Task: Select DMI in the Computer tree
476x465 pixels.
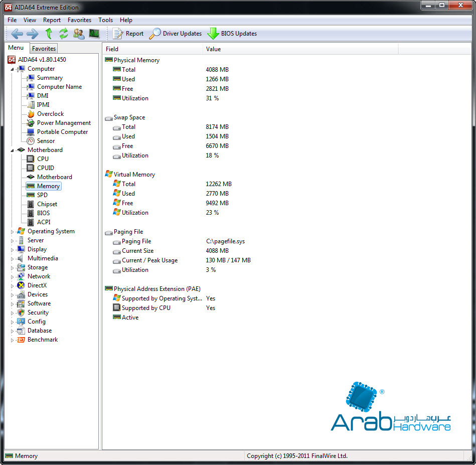Action: pyautogui.click(x=43, y=96)
